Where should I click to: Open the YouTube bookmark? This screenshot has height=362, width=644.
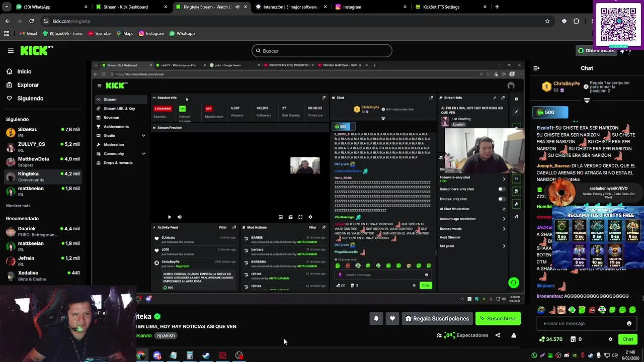[99, 34]
